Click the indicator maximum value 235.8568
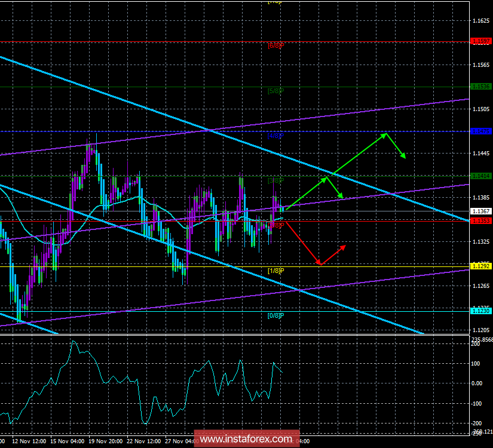The image size is (493, 448). coord(482,339)
